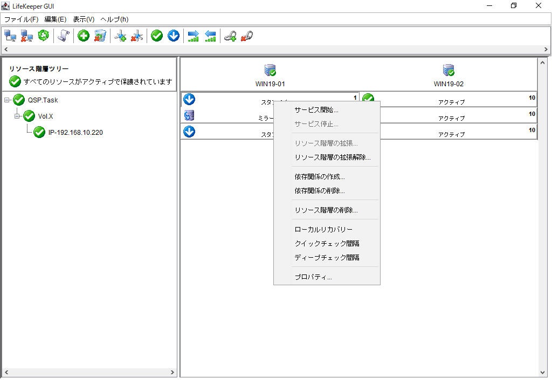
Task: Collapse the QSP.Task tree node
Action: 7,100
